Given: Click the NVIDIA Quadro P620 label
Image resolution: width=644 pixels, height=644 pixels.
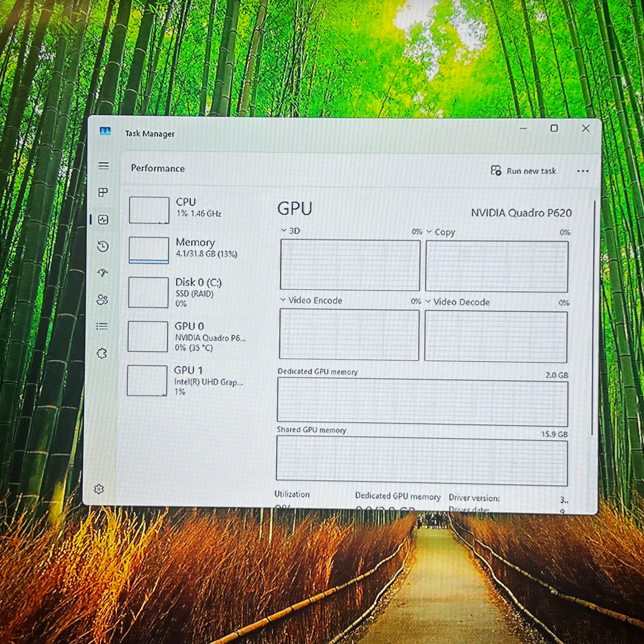Looking at the screenshot, I should point(521,213).
